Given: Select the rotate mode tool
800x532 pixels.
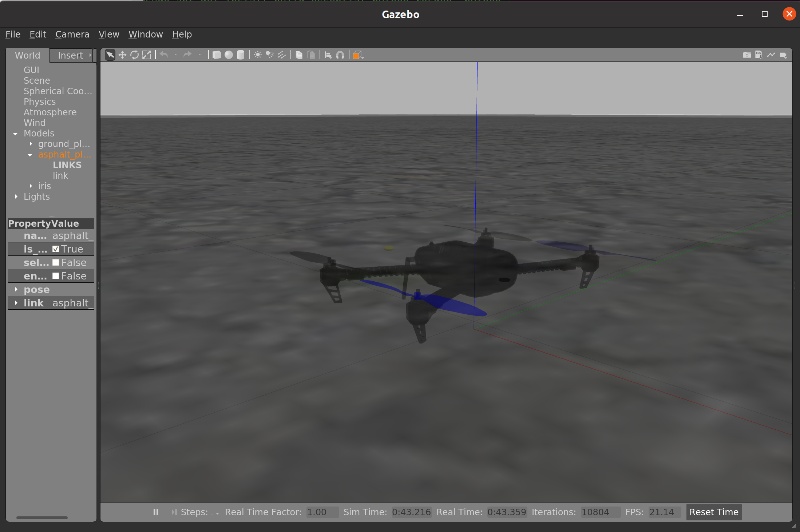Looking at the screenshot, I should pos(134,55).
